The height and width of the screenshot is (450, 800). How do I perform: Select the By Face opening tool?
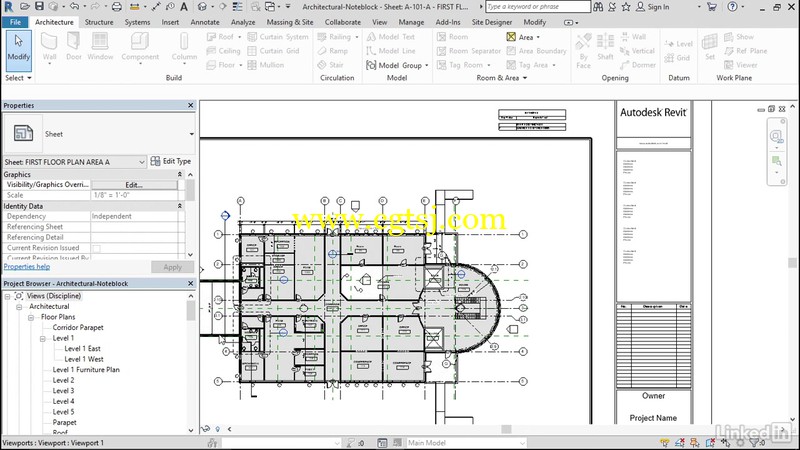[x=583, y=50]
